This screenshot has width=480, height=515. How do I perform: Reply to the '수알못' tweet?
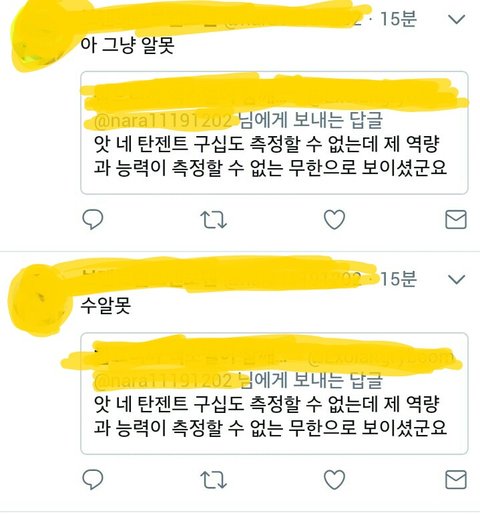pos(93,479)
